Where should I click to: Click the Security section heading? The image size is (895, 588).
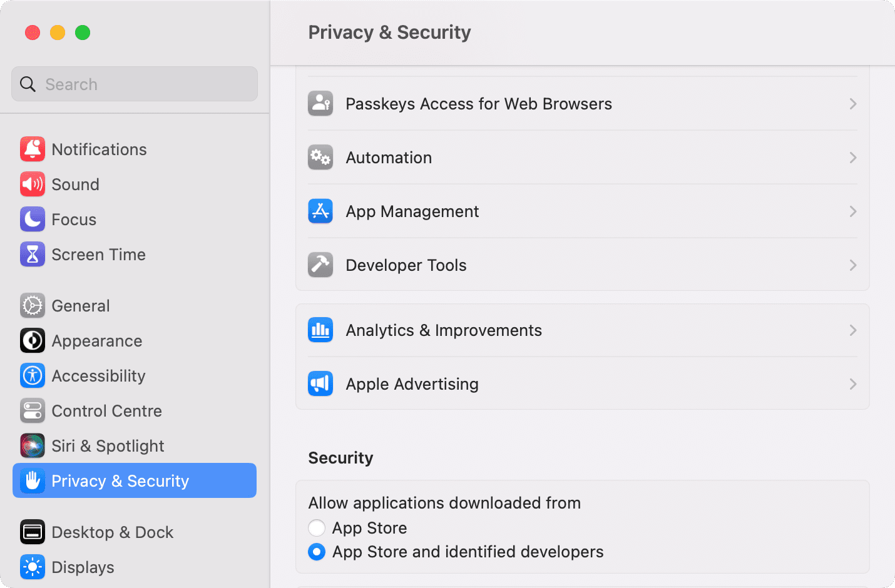[340, 458]
